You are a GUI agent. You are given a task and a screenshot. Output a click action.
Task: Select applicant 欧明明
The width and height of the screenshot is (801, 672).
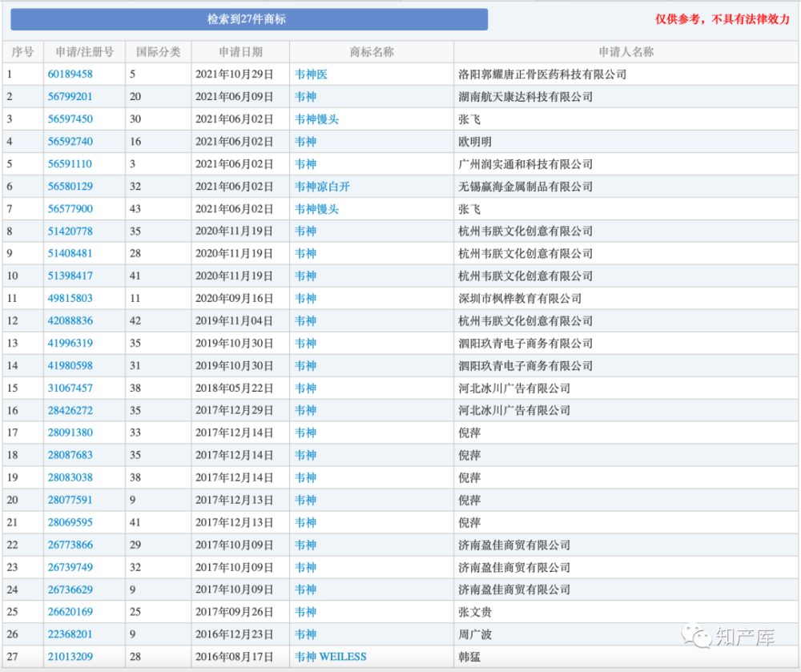474,142
